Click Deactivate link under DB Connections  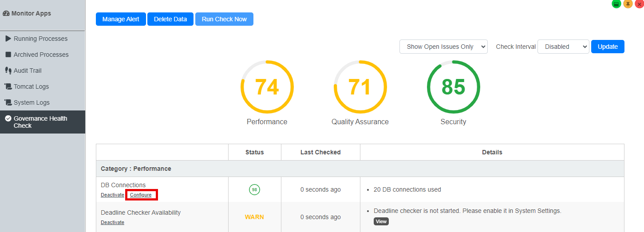click(112, 195)
